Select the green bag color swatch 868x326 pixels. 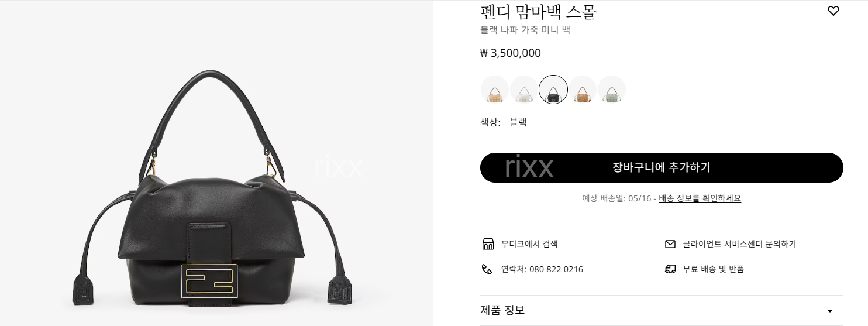click(x=612, y=90)
